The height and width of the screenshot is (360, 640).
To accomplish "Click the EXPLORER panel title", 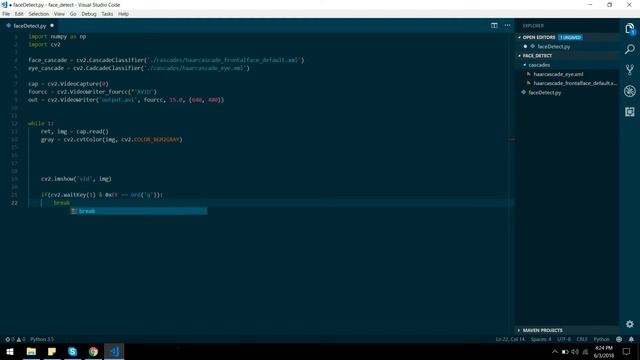I will (x=533, y=26).
